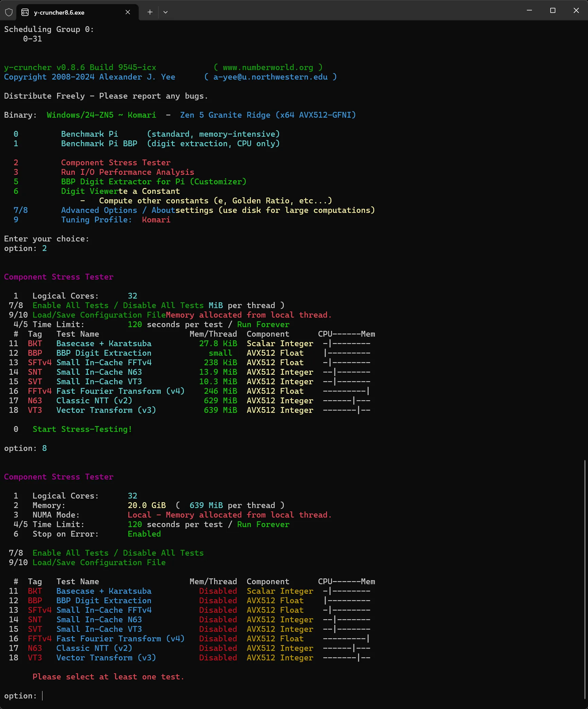Click the vertical scrollbar thumb
The image size is (588, 709).
pos(585,579)
